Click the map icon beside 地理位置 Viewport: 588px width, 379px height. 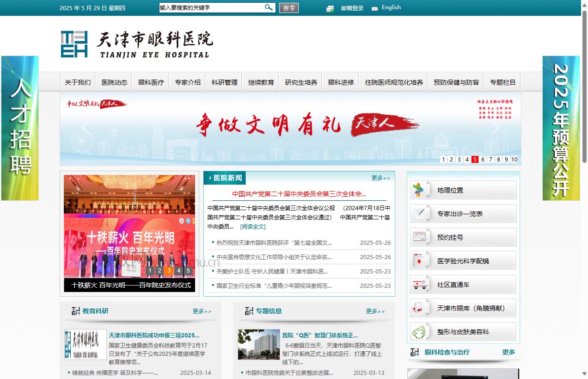click(x=419, y=190)
